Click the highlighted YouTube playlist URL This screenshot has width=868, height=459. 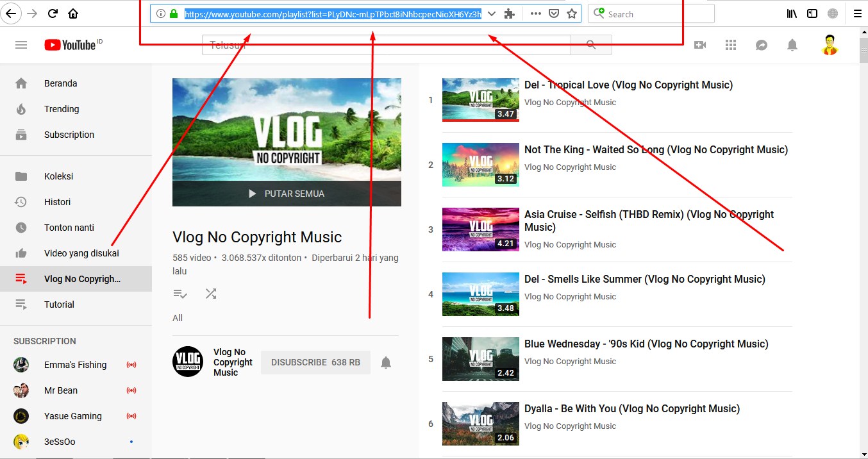tap(333, 13)
